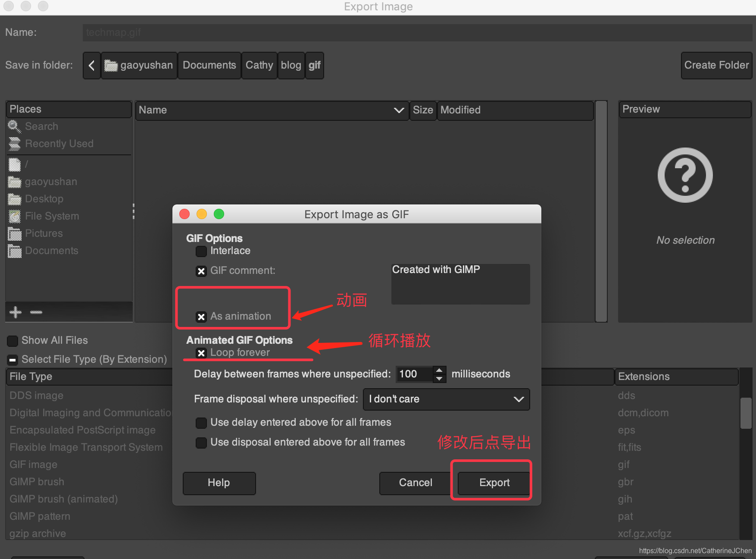
Task: Select Digital Imaging and Communications file type
Action: point(91,413)
